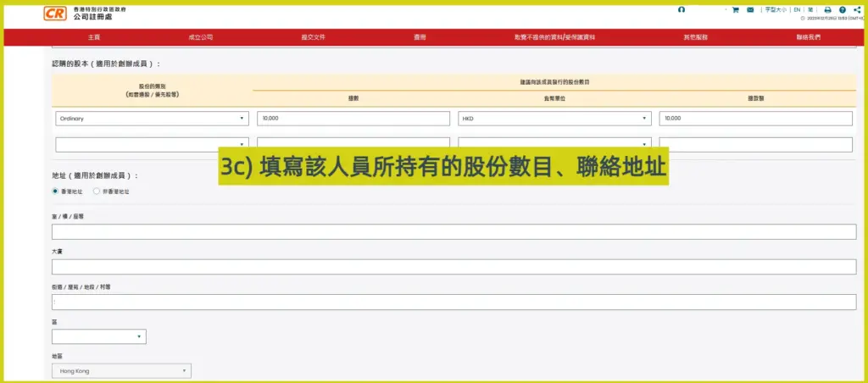868x383 pixels.
Task: Switch language with the EN link
Action: [x=797, y=10]
